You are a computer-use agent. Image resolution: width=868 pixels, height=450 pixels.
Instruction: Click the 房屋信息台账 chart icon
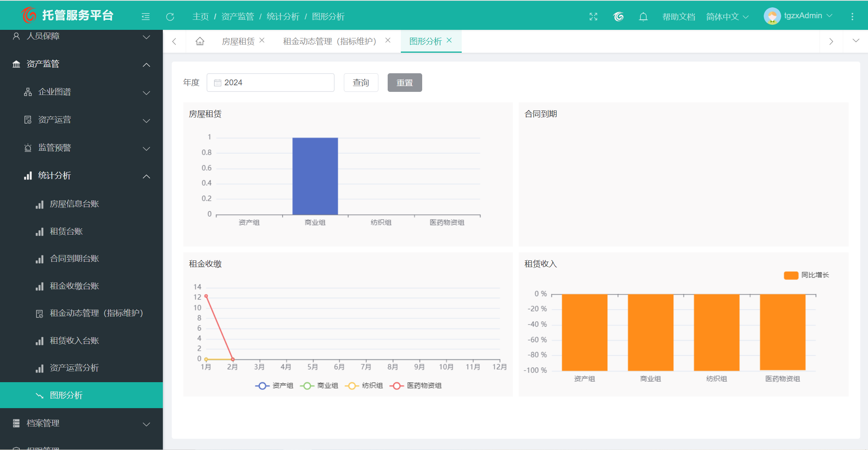(40, 204)
